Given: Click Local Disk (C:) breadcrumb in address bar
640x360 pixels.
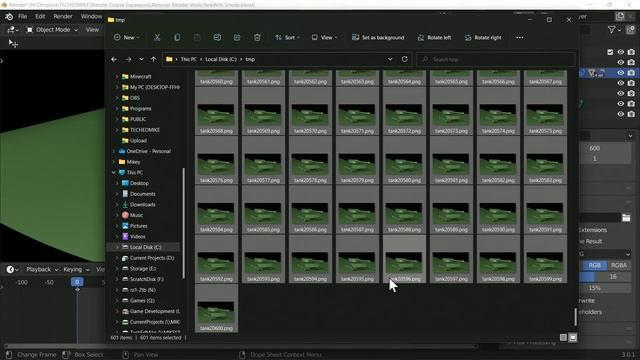Looking at the screenshot, I should 221,59.
